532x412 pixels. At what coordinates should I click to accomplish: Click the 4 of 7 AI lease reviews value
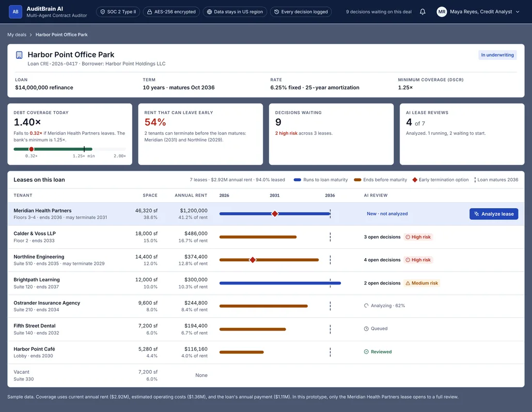click(x=415, y=122)
